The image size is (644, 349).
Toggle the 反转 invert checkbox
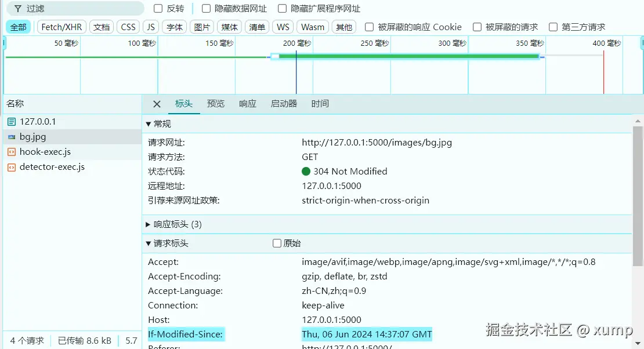tap(158, 9)
